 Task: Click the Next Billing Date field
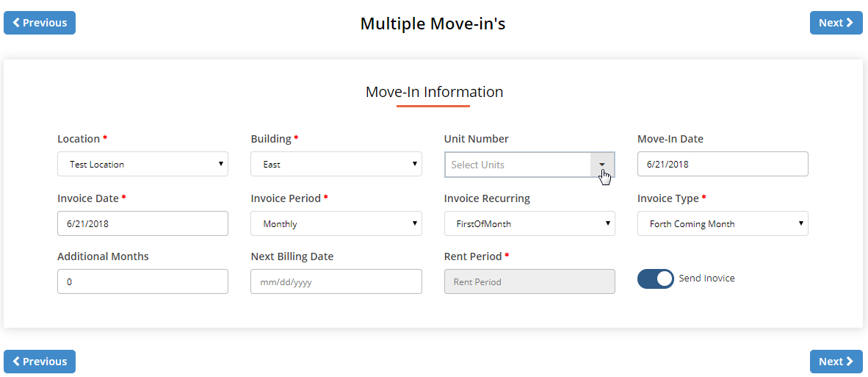(336, 281)
